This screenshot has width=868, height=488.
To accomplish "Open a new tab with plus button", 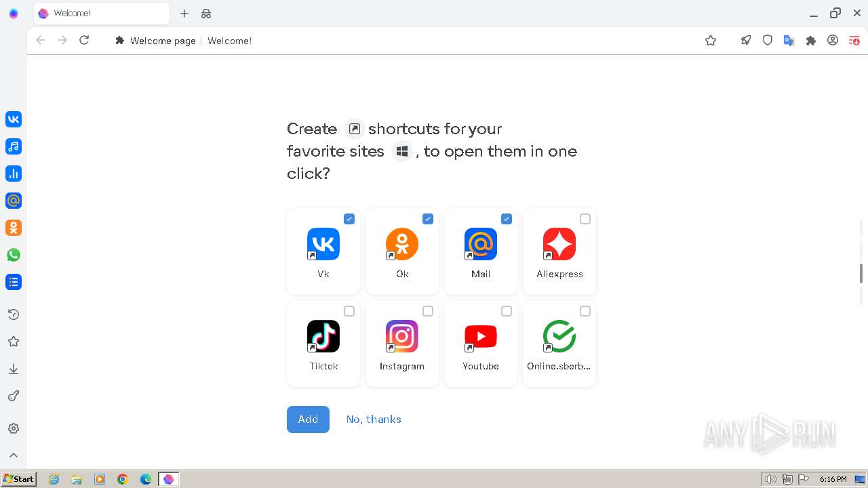I will (184, 14).
